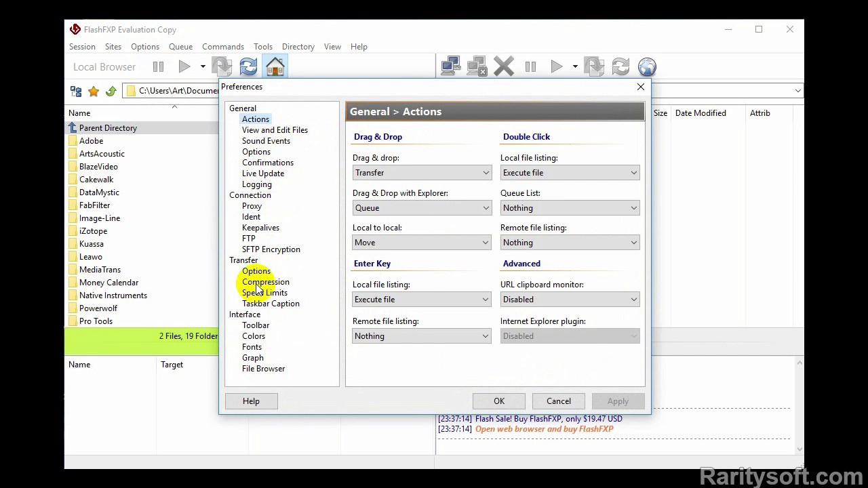Image resolution: width=868 pixels, height=488 pixels.
Task: Open the arrow beside left play icon
Action: pos(202,66)
